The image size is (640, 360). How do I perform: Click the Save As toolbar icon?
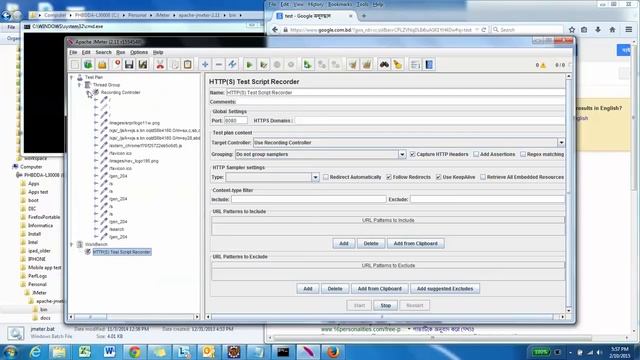[x=143, y=64]
